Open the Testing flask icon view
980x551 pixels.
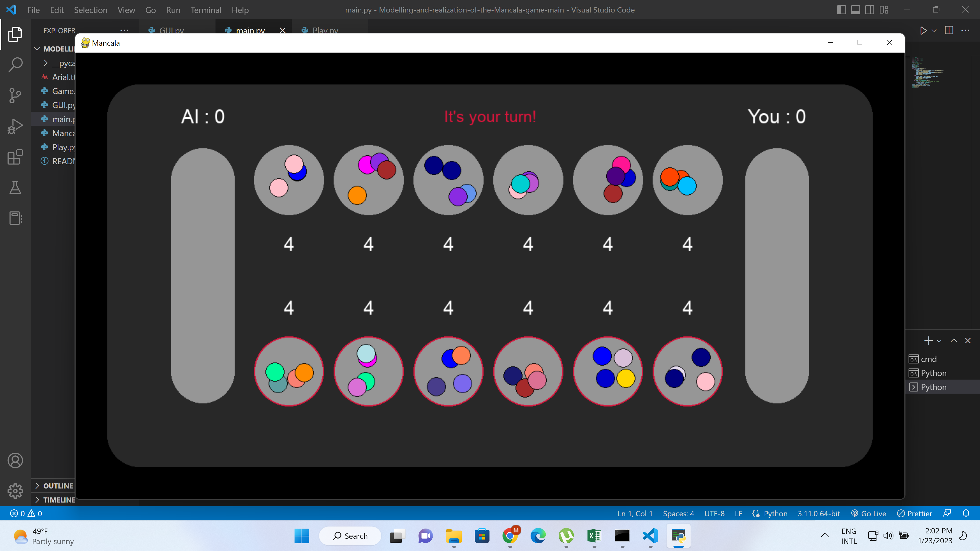tap(15, 187)
